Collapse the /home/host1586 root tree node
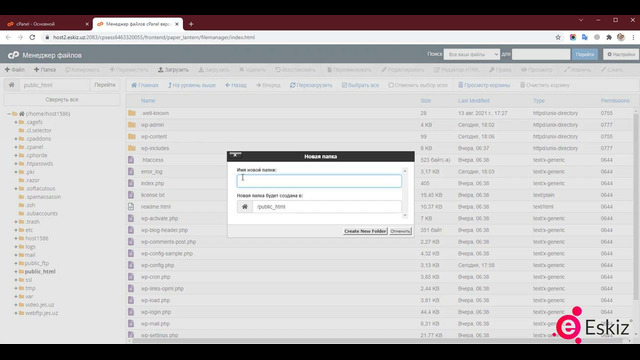Screen dimensions: 640x360 coord(9,114)
